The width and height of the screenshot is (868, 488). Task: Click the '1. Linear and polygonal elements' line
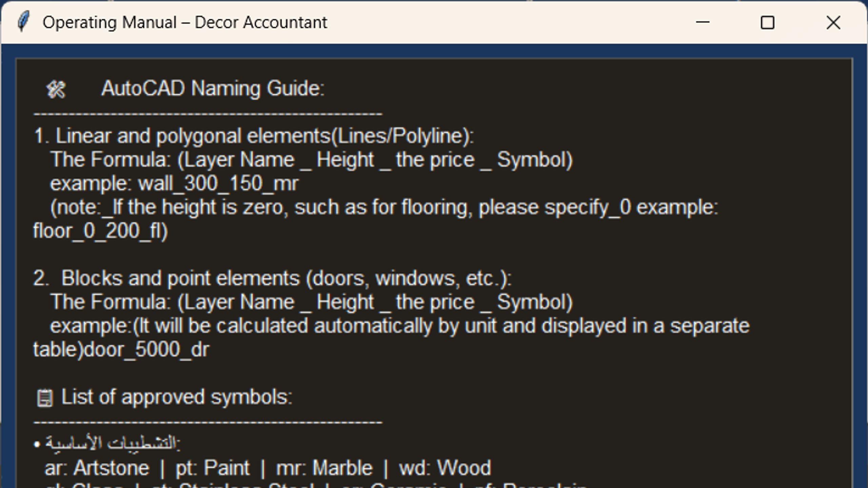click(x=254, y=136)
